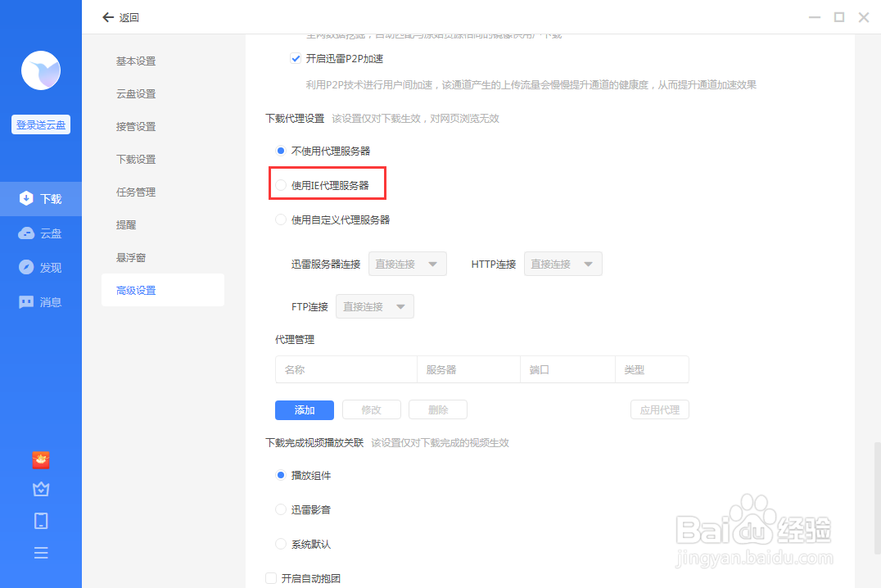Enable 开启自动抱团 checkbox

(271, 577)
